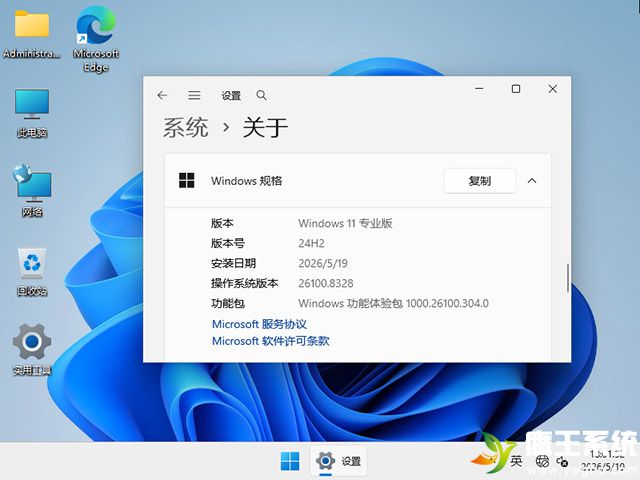
Task: Click the 复制 button
Action: pos(480,181)
